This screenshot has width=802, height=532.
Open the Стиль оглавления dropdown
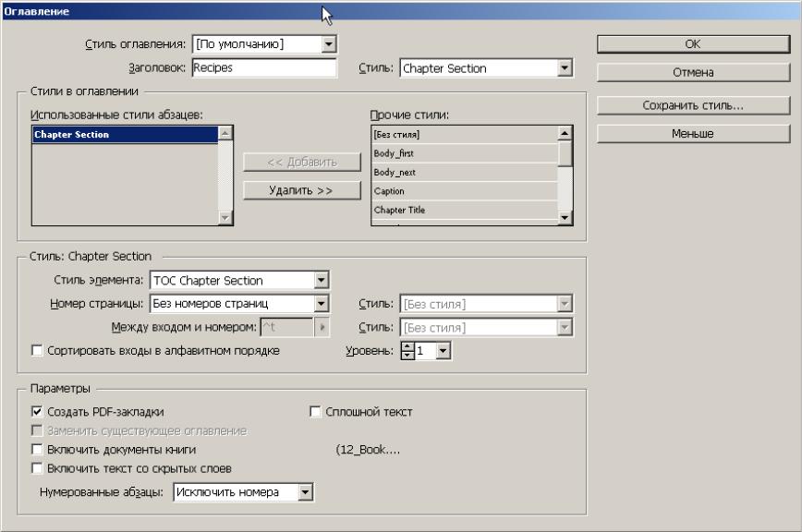tap(264, 44)
